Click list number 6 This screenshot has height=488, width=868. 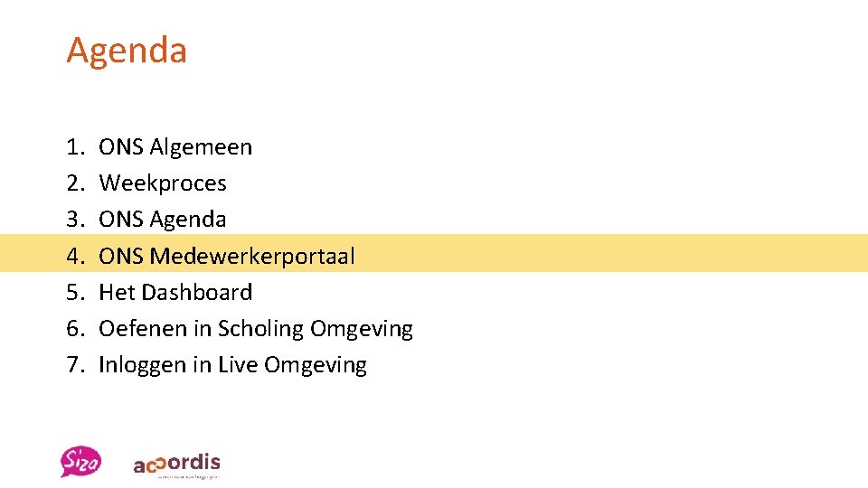pyautogui.click(x=73, y=328)
